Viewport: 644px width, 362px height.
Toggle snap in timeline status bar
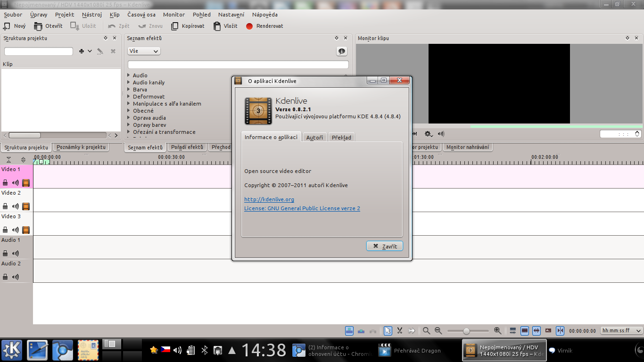click(560, 331)
